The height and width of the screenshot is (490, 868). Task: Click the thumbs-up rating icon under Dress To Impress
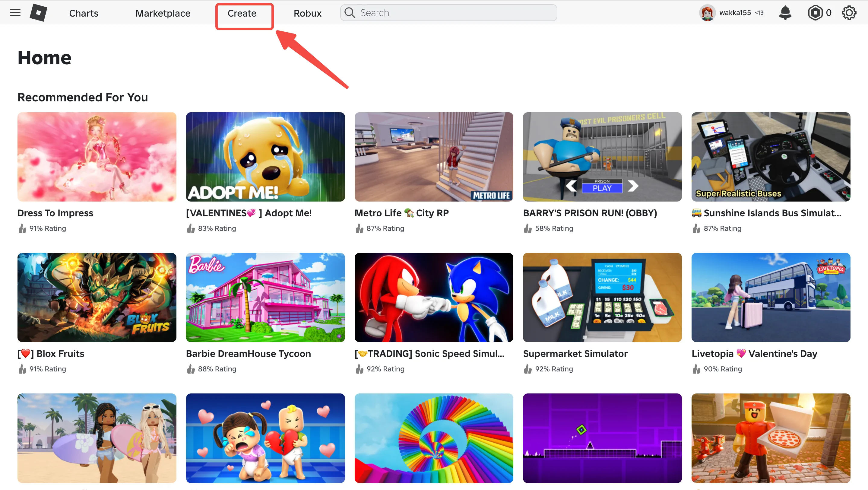coord(22,228)
